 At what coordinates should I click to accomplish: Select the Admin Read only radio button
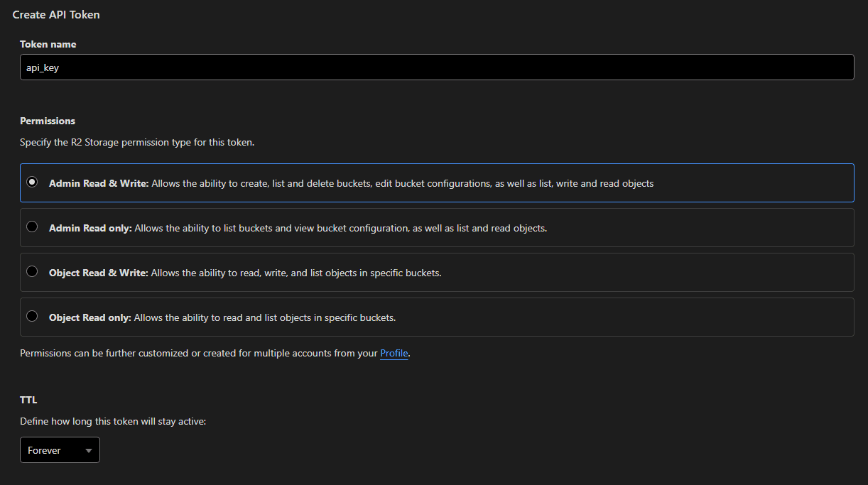(x=32, y=227)
